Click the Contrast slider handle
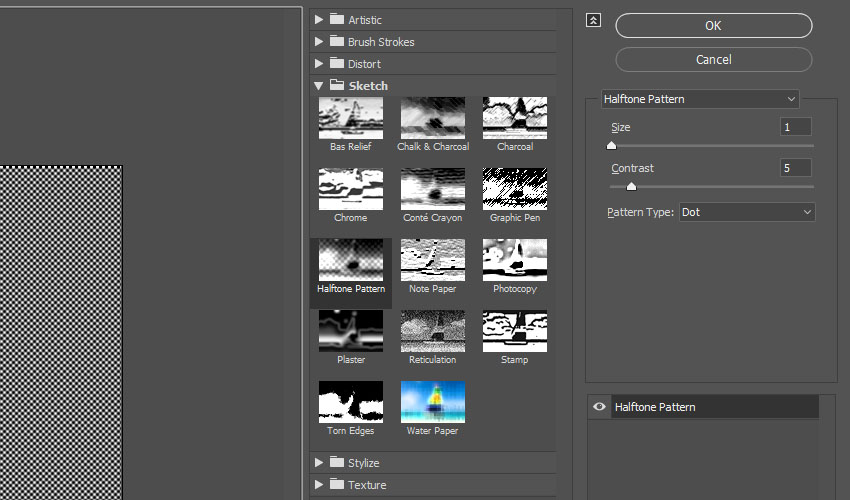Screen dimensions: 850x500 click(x=631, y=186)
